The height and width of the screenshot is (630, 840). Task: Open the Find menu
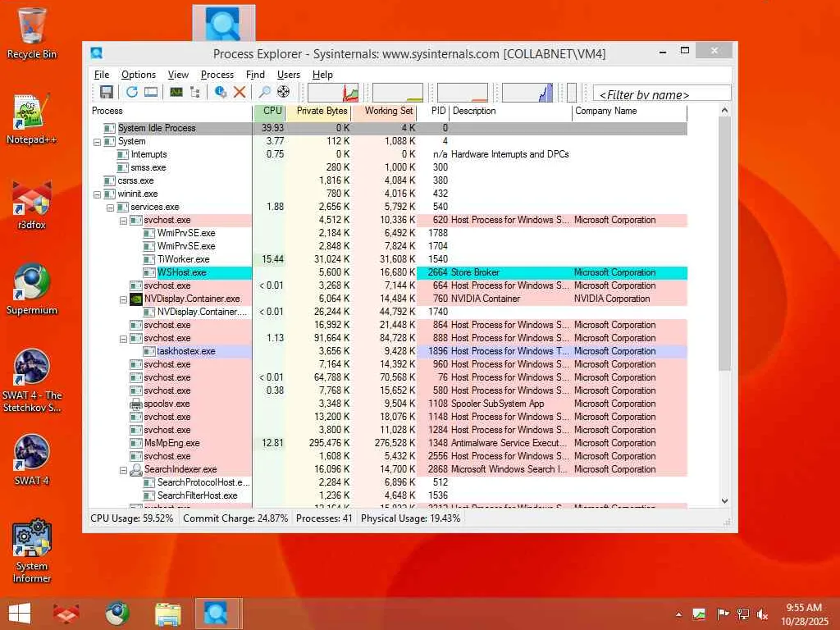click(255, 75)
